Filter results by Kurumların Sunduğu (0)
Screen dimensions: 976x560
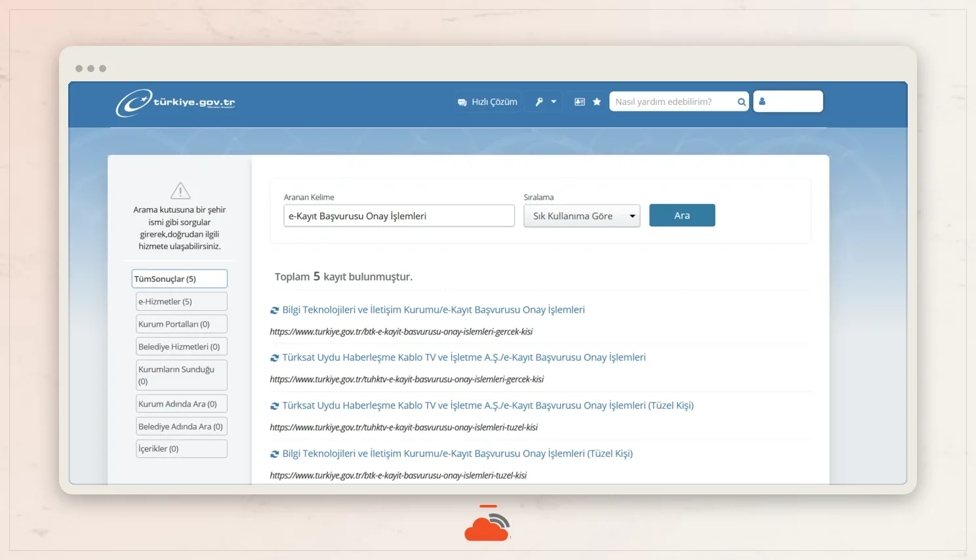(182, 375)
